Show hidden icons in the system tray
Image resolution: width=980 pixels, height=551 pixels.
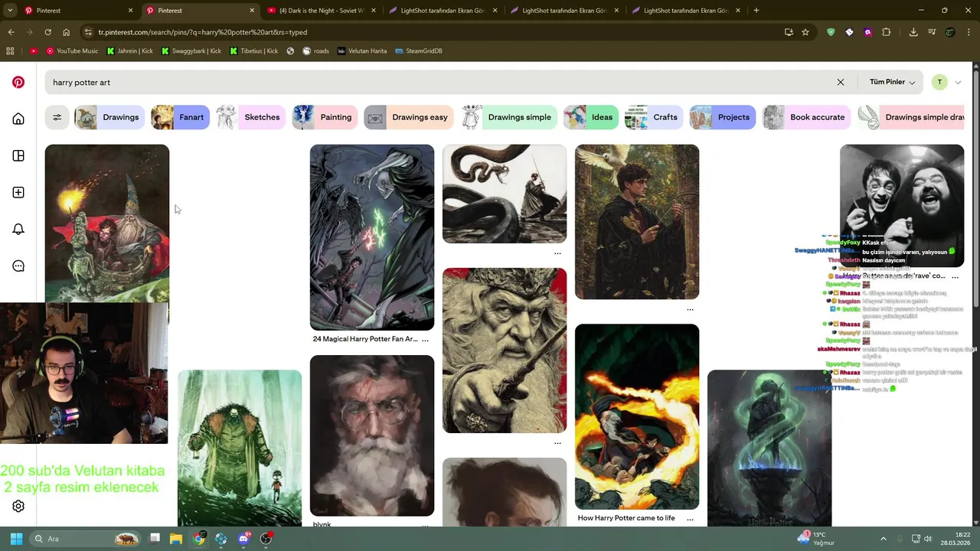883,539
